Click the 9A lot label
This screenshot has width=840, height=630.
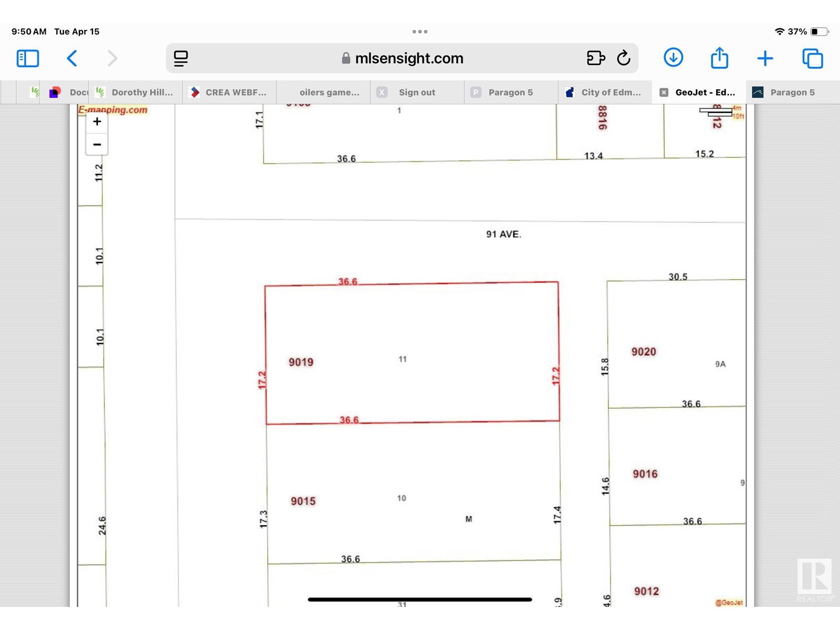coord(720,364)
